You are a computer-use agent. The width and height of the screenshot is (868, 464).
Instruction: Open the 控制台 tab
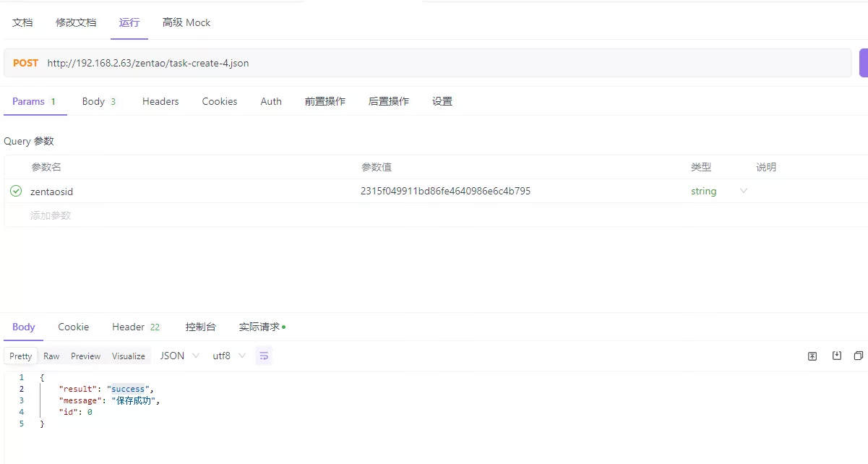(201, 327)
